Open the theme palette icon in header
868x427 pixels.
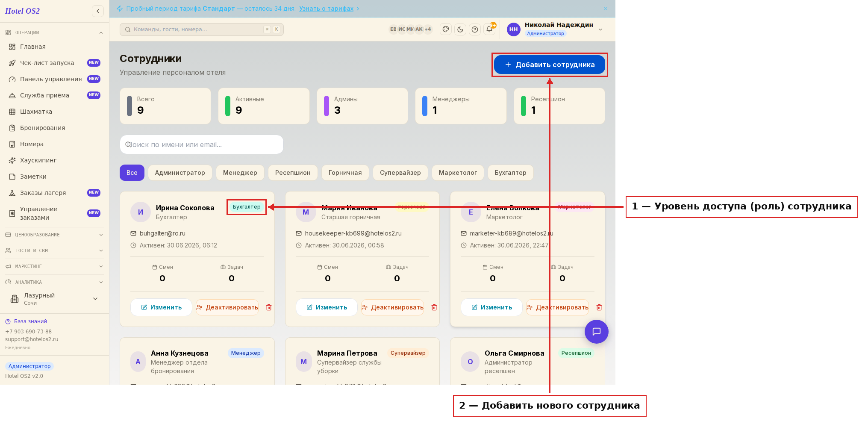click(446, 29)
